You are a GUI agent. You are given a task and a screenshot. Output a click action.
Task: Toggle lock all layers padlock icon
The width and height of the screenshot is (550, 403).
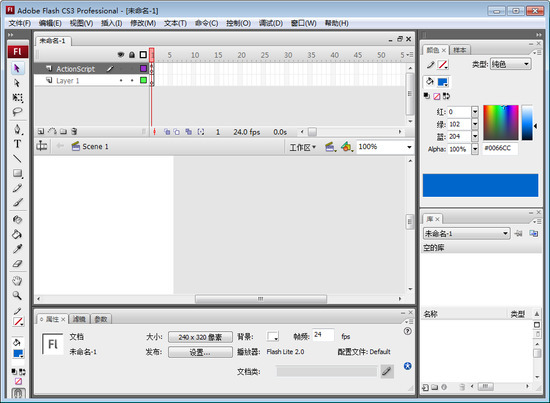pyautogui.click(x=132, y=55)
